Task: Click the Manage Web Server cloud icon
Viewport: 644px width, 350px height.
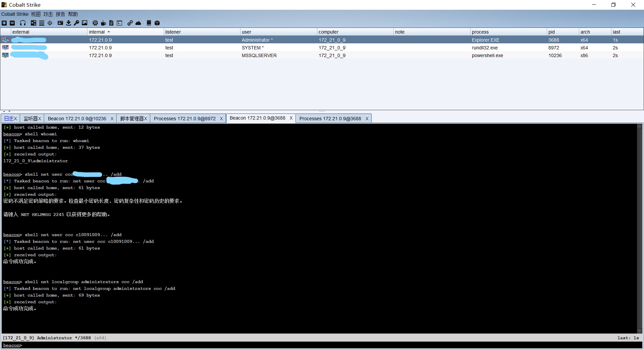Action: 138,23
